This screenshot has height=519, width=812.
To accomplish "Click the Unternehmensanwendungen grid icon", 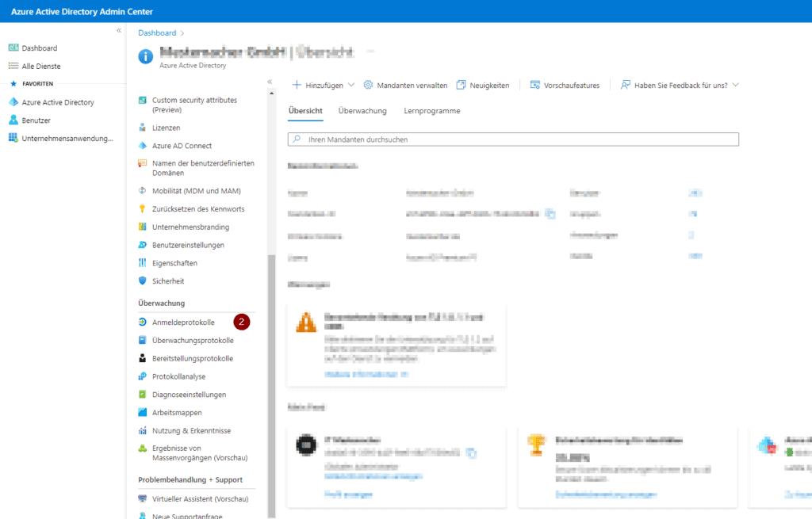I will click(x=13, y=138).
